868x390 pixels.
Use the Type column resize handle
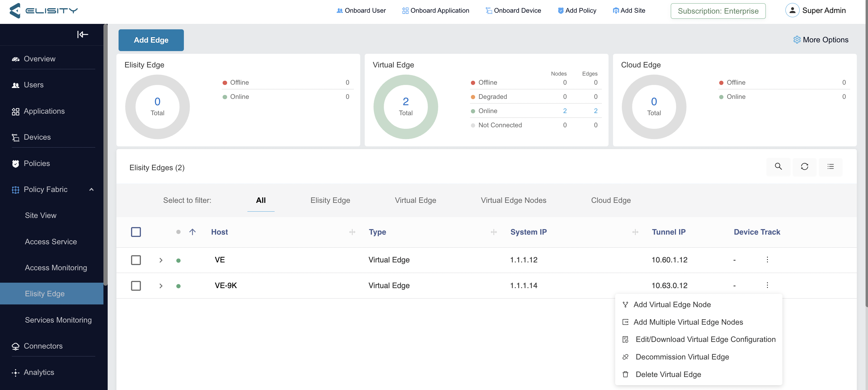click(494, 232)
